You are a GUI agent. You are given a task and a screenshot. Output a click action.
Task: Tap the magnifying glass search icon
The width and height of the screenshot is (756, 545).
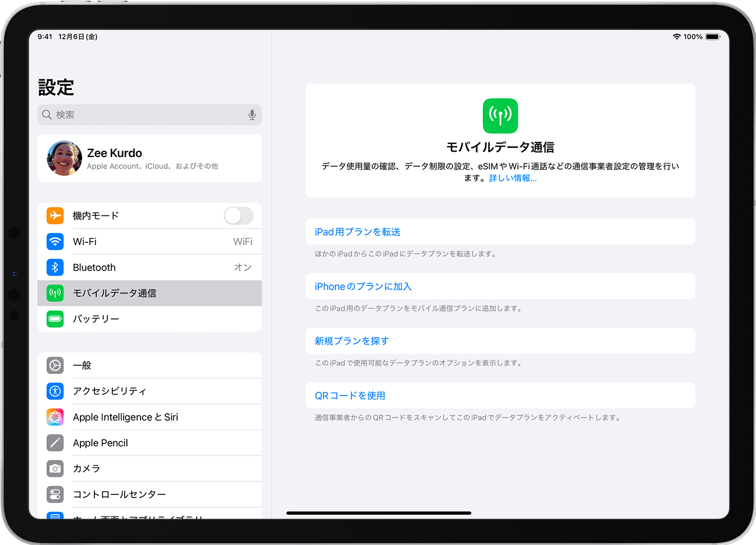click(x=47, y=115)
